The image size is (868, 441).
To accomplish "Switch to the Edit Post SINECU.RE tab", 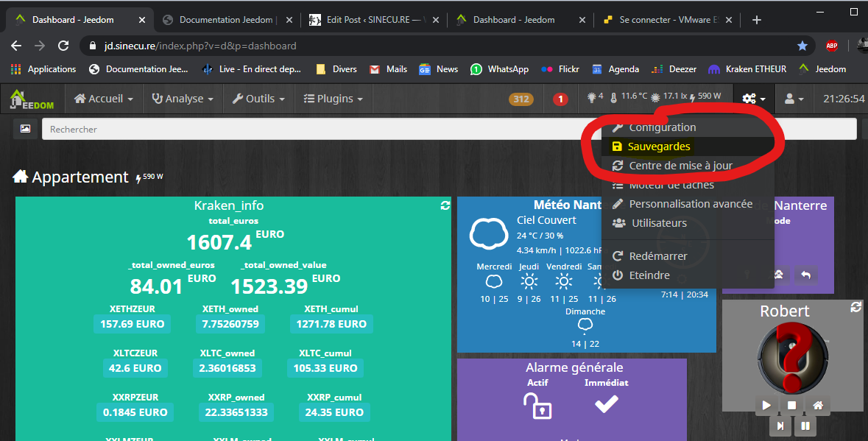I will (x=374, y=20).
